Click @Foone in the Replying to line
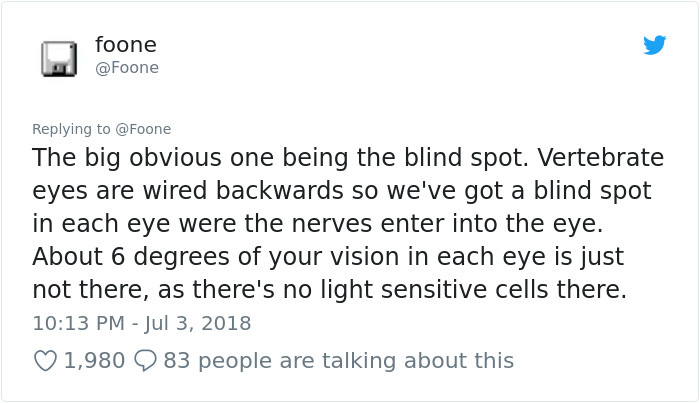700x403 pixels. 143,129
